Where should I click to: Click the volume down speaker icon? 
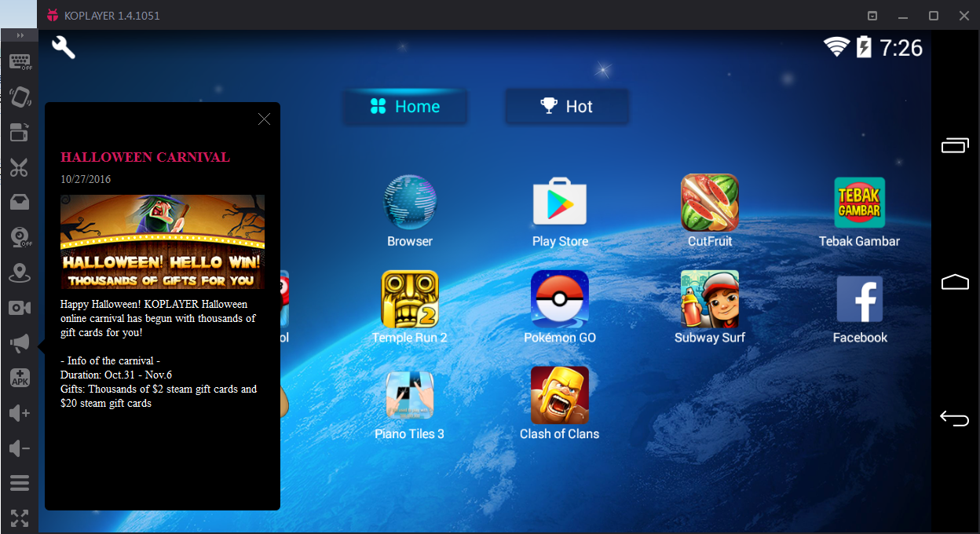click(20, 448)
